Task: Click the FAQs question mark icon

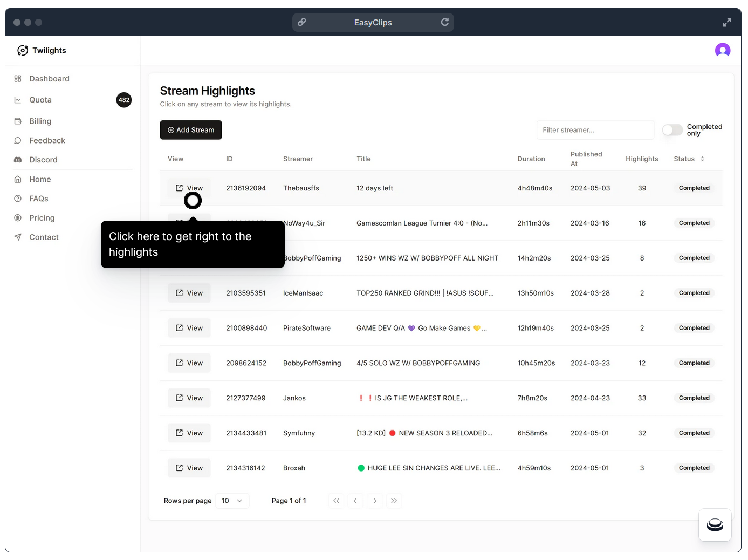Action: [x=18, y=199]
